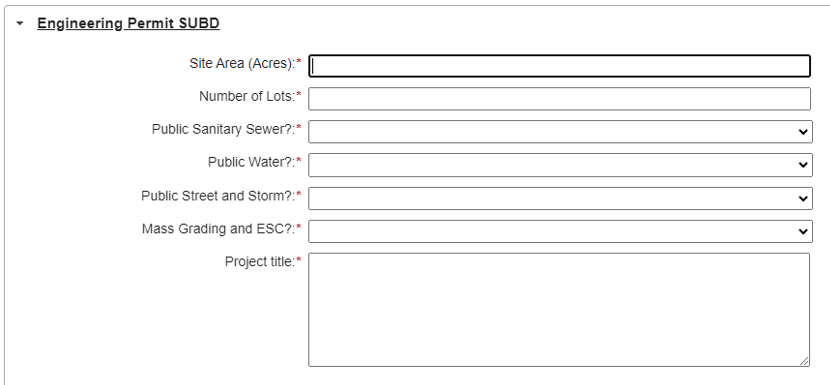Viewport: 830px width, 385px height.
Task: Click the Engineering Permit SUBD heading
Action: click(x=128, y=23)
